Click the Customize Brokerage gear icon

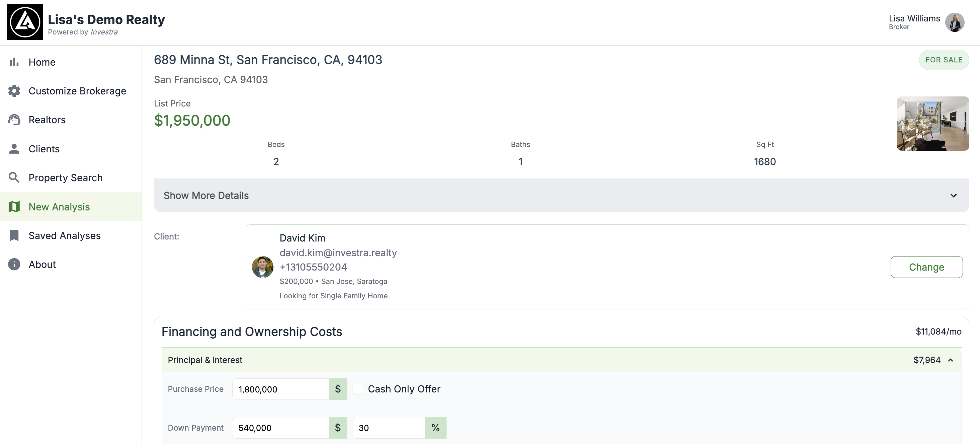[x=14, y=91]
